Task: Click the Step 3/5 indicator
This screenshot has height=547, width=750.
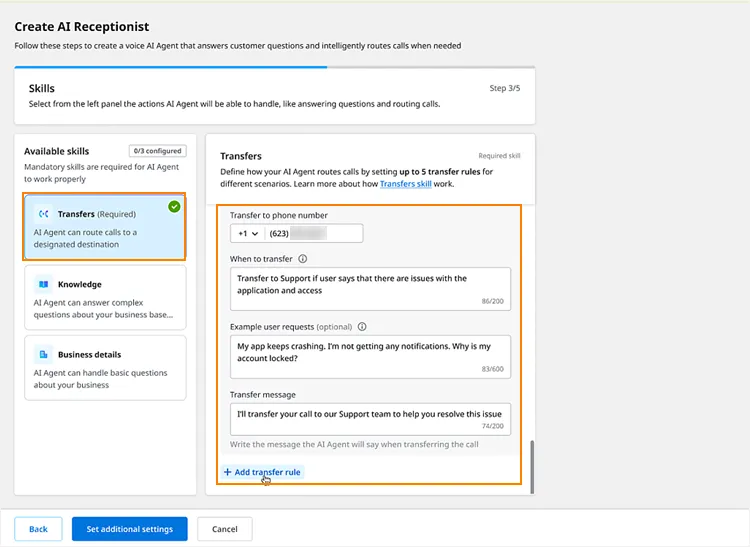Action: 505,88
